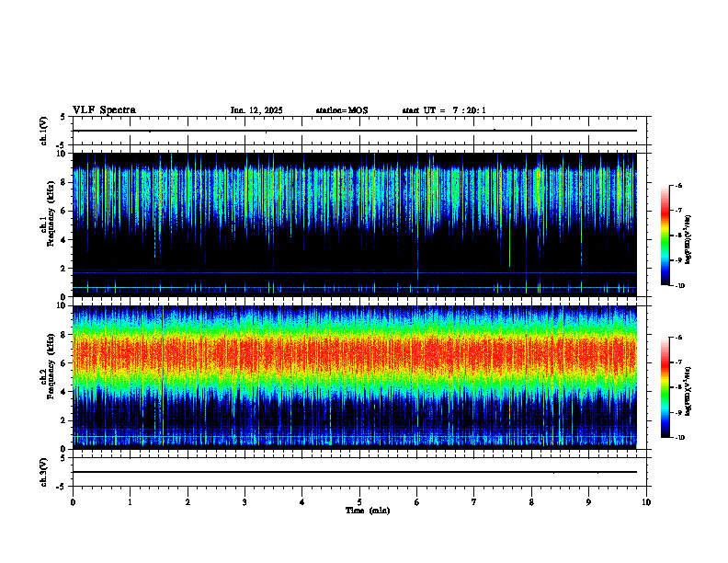
Task: Click the ch.2 "Frequency (kHz)" axis label
Action: 51,365
